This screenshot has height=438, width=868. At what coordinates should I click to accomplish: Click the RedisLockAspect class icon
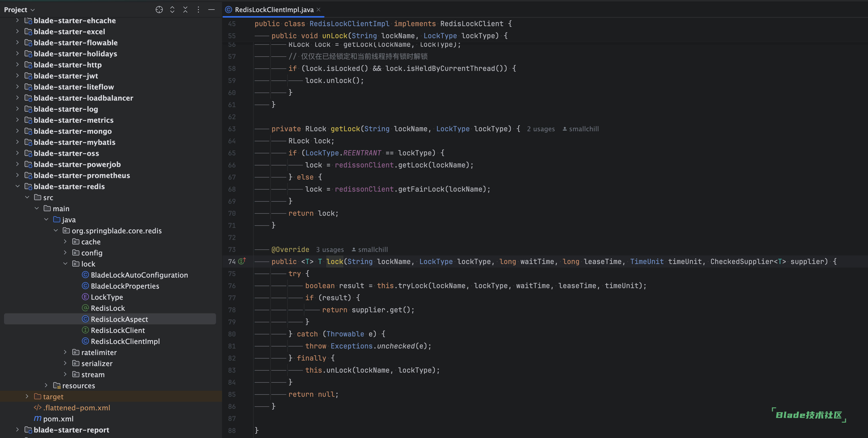[86, 319]
